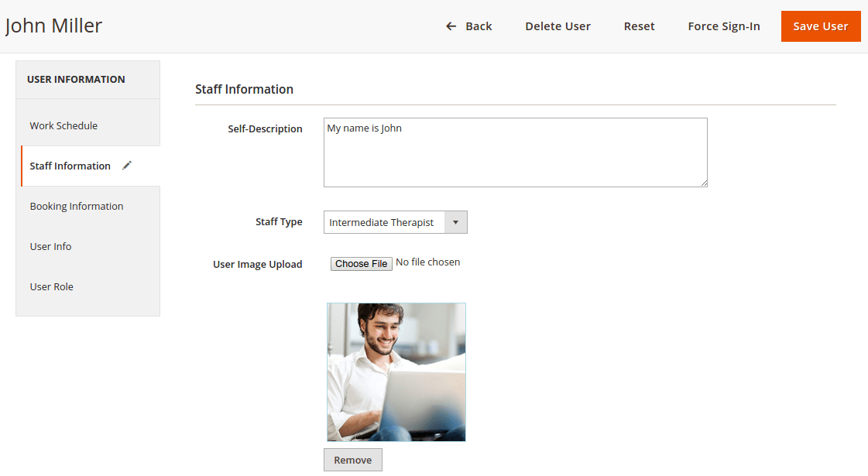Screen dimensions: 868x476
Task: Click the User Image Upload label
Action: point(257,265)
